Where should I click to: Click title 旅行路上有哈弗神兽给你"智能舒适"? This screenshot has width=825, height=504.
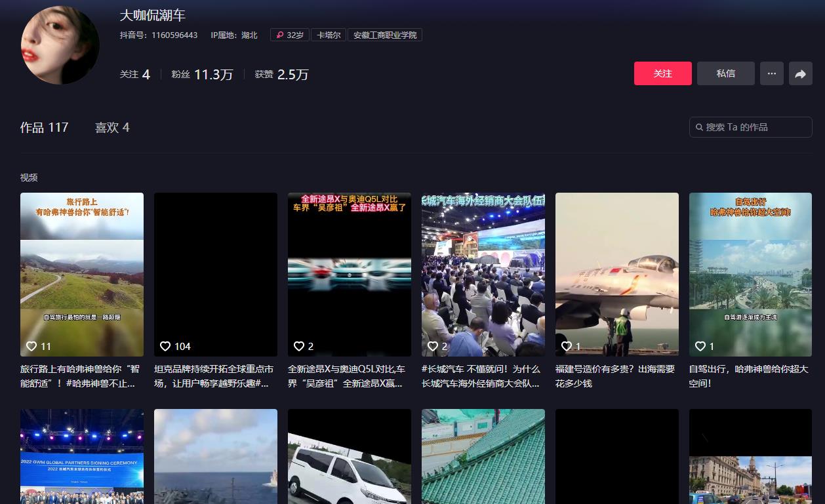[80, 376]
